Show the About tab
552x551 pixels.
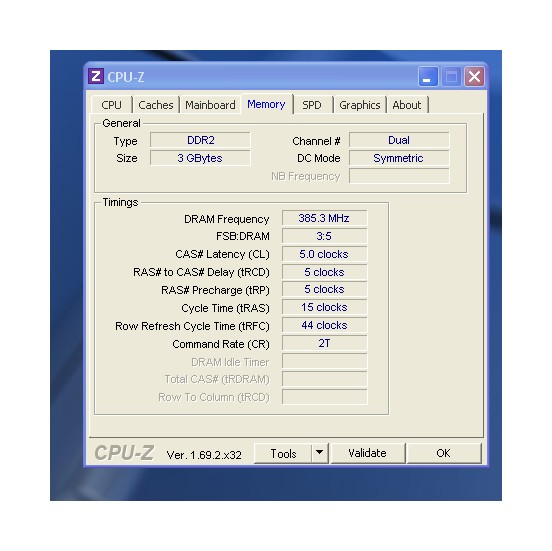point(407,105)
